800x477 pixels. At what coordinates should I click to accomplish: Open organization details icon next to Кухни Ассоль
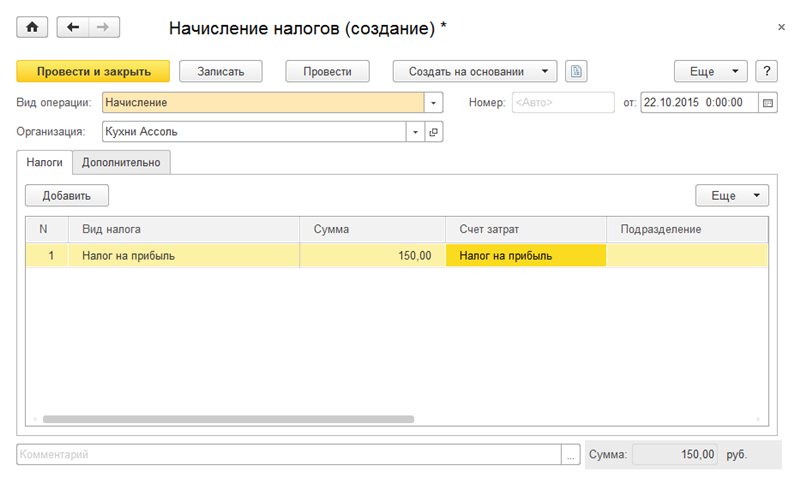tap(434, 131)
